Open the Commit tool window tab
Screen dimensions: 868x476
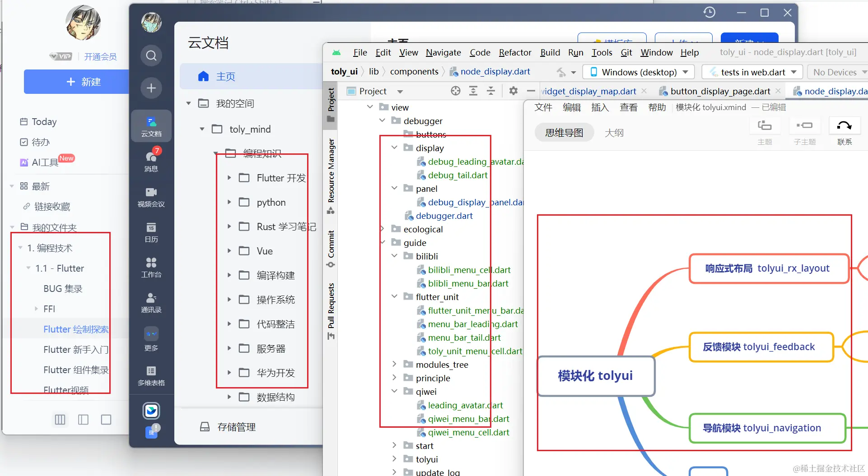331,249
